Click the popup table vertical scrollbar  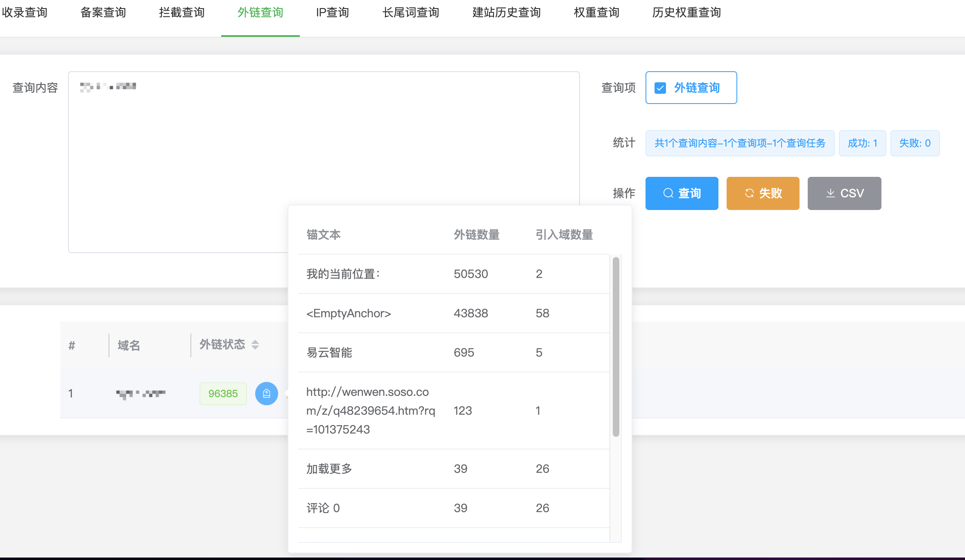tap(616, 346)
